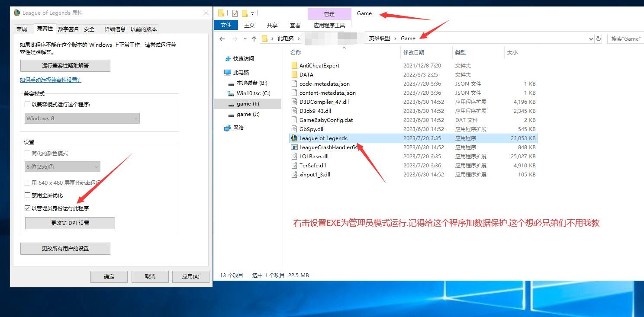
Task: Select the AntiCheatExpert folder icon
Action: pyautogui.click(x=294, y=65)
